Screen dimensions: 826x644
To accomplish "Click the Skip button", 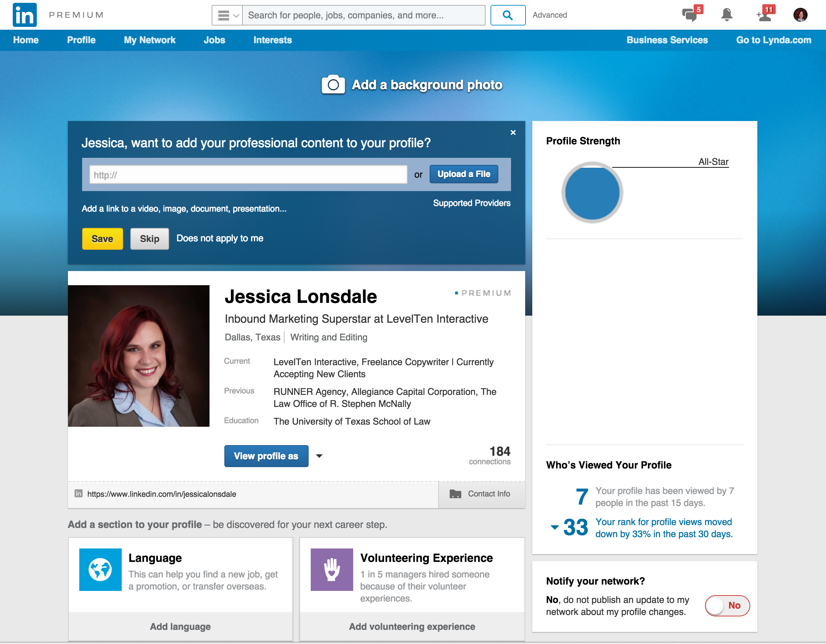I will tap(149, 238).
